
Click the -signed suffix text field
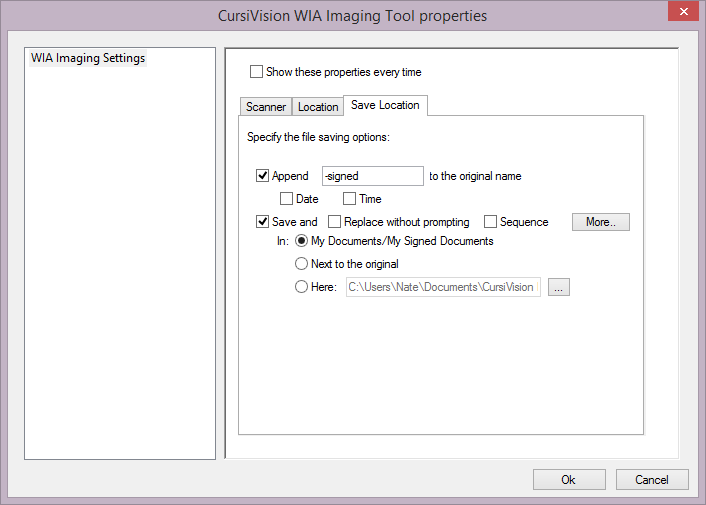pyautogui.click(x=372, y=176)
